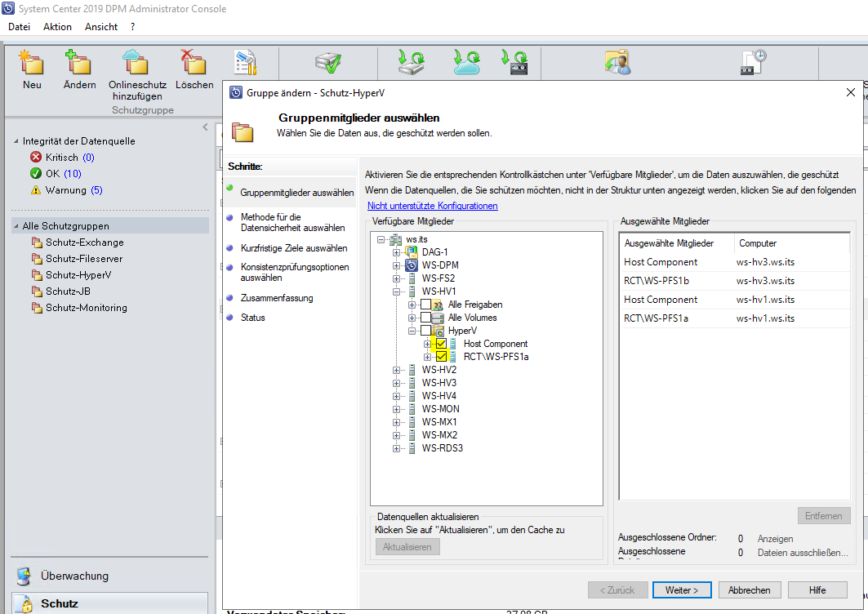Click the WS-DPM server icon
The width and height of the screenshot is (868, 614).
click(x=412, y=265)
